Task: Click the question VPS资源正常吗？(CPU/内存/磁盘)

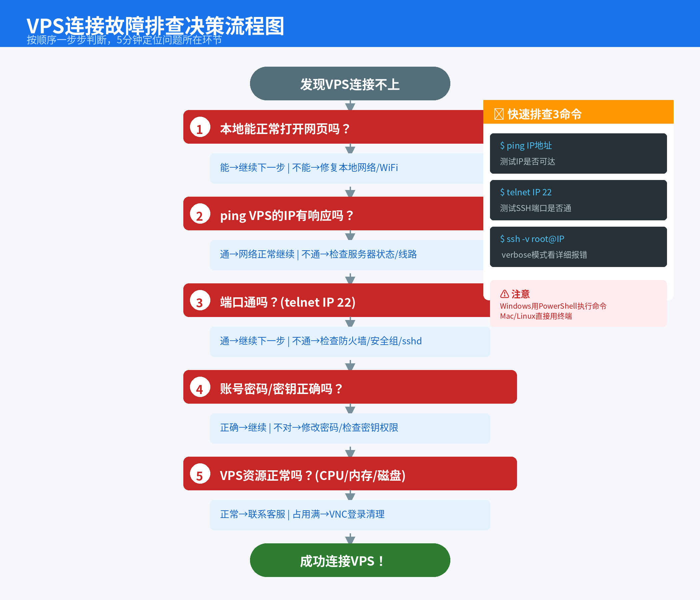Action: pos(313,475)
